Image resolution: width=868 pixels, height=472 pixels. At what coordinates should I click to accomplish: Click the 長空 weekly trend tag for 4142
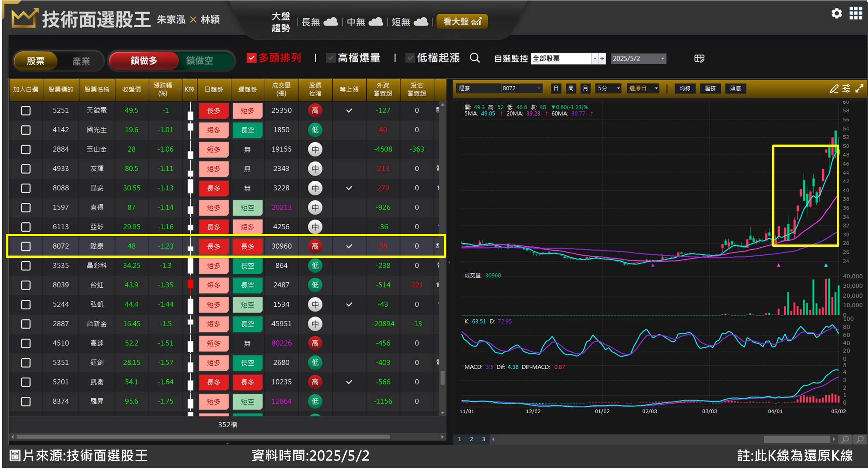[x=248, y=130]
